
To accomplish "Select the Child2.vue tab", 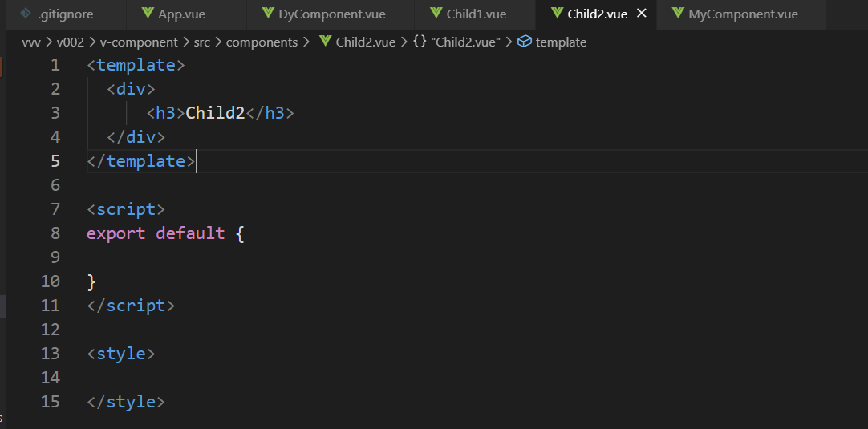I will (x=596, y=14).
